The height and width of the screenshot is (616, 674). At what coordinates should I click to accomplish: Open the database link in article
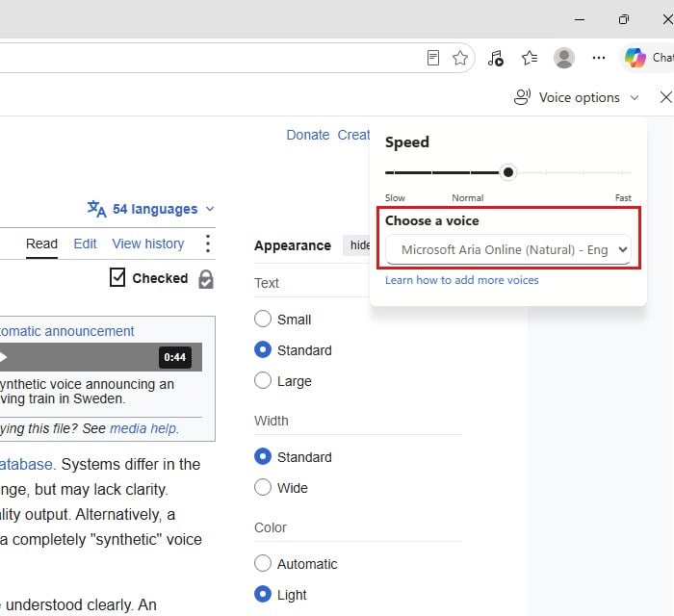pos(26,465)
